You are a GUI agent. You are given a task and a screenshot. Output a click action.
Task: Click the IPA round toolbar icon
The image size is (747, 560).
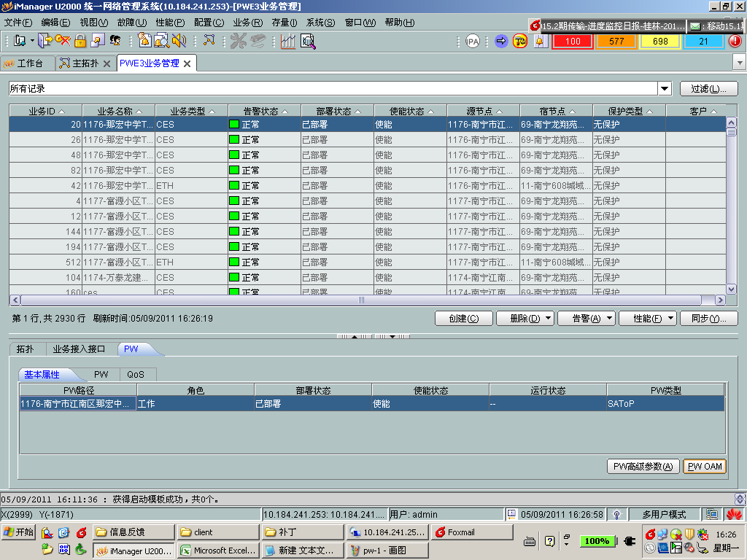pyautogui.click(x=473, y=41)
